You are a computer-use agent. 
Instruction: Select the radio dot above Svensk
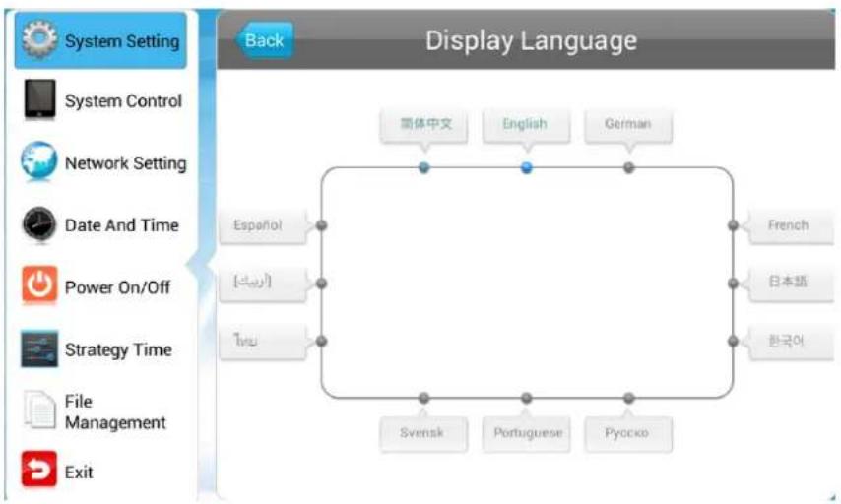coord(423,398)
